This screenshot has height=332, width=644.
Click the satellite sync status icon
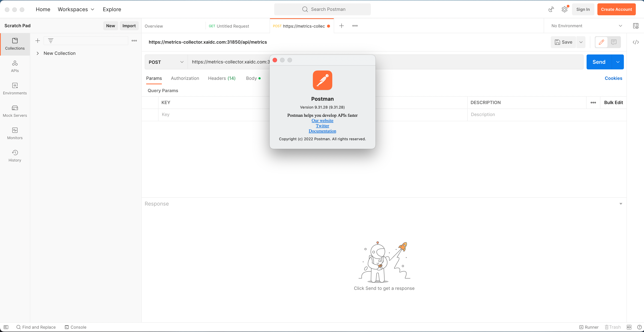pyautogui.click(x=551, y=10)
